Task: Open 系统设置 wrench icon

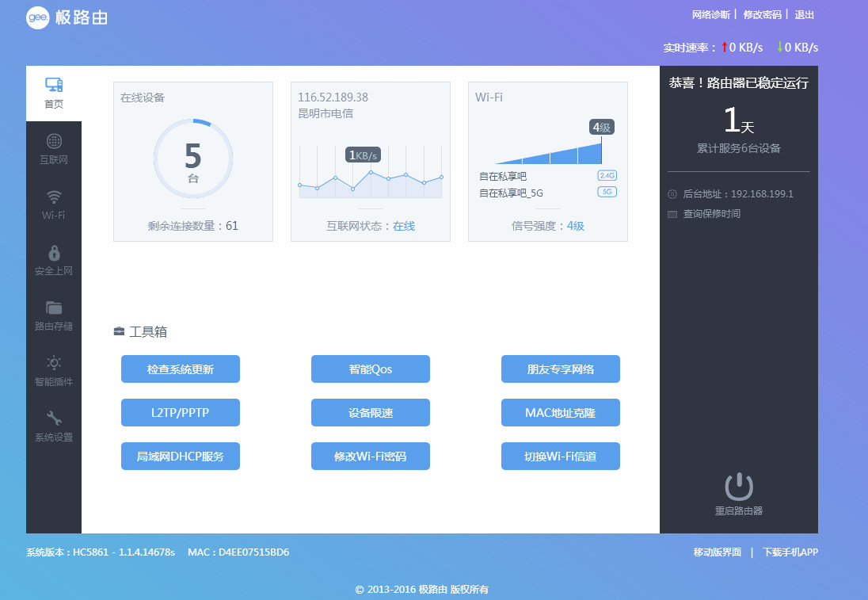Action: pyautogui.click(x=54, y=419)
